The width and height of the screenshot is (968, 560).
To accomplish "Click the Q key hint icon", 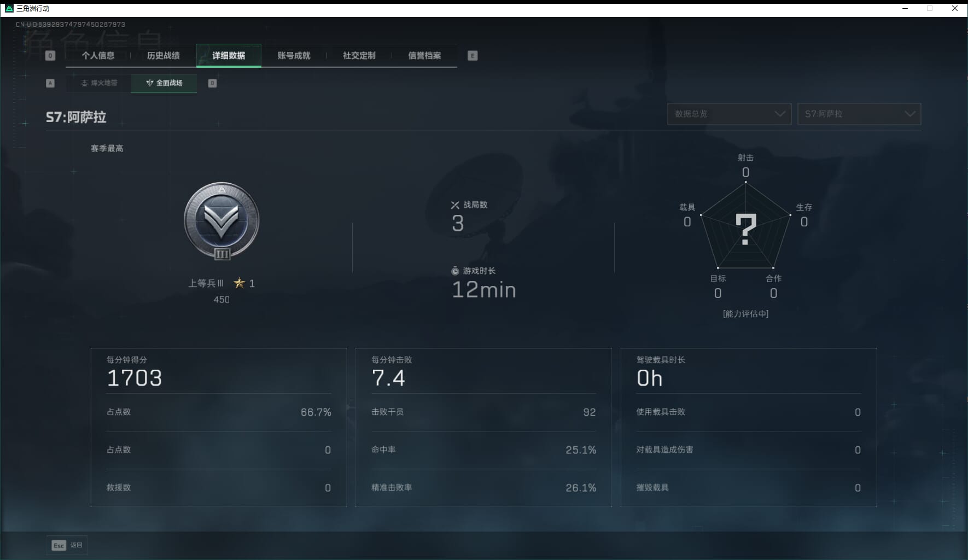I will (50, 55).
